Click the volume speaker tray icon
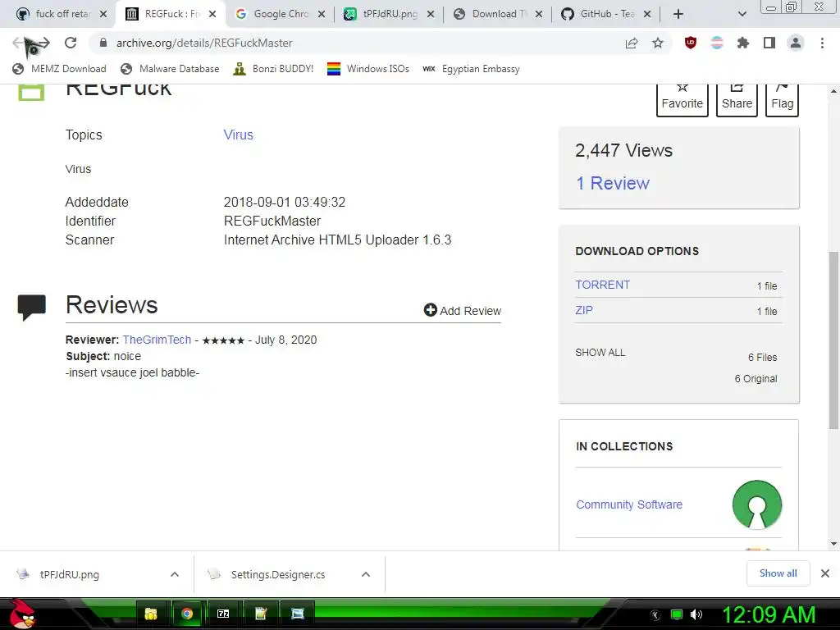840x630 pixels. [x=696, y=614]
